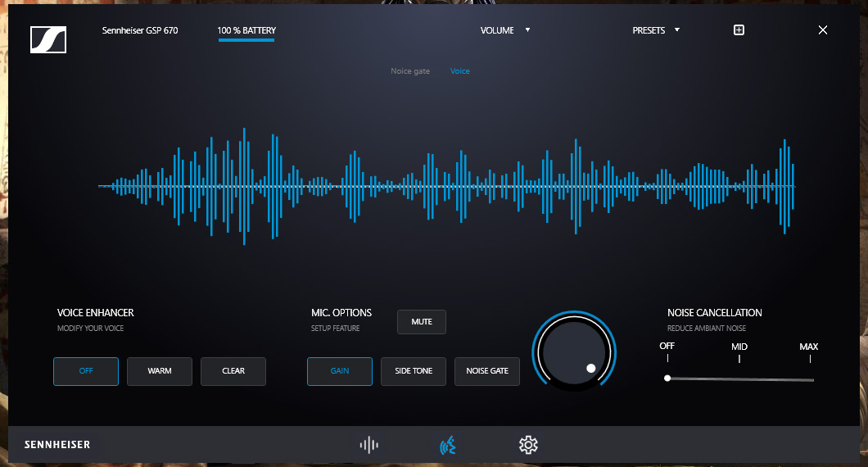Click the gain dial knob
The image size is (868, 467).
pyautogui.click(x=573, y=352)
